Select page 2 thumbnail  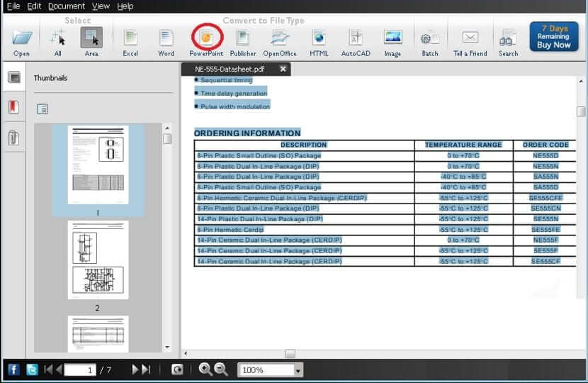(x=98, y=260)
